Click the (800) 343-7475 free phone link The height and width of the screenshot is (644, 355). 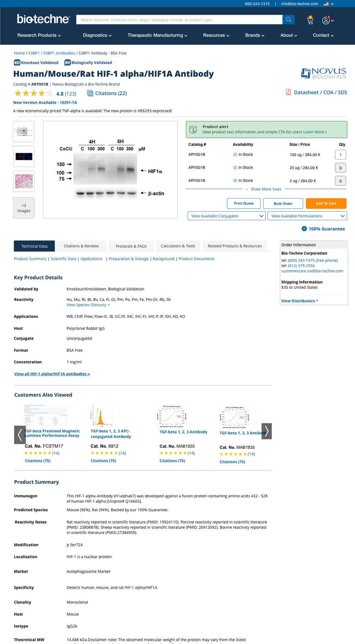click(x=313, y=260)
